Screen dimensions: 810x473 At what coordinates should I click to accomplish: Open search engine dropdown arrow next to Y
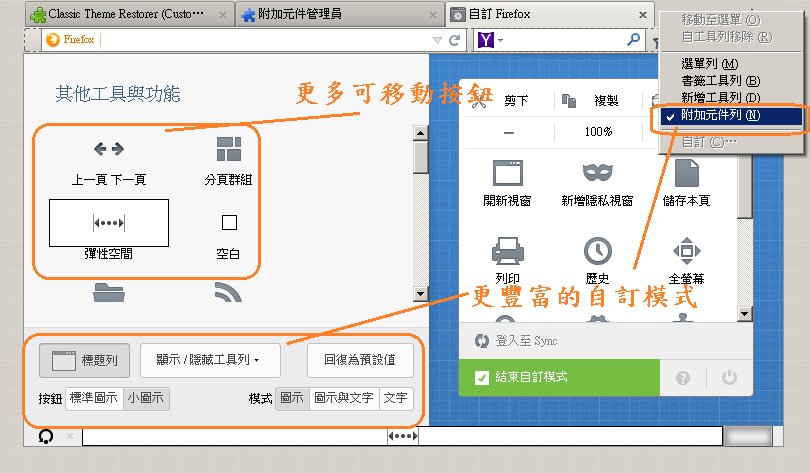pos(501,40)
